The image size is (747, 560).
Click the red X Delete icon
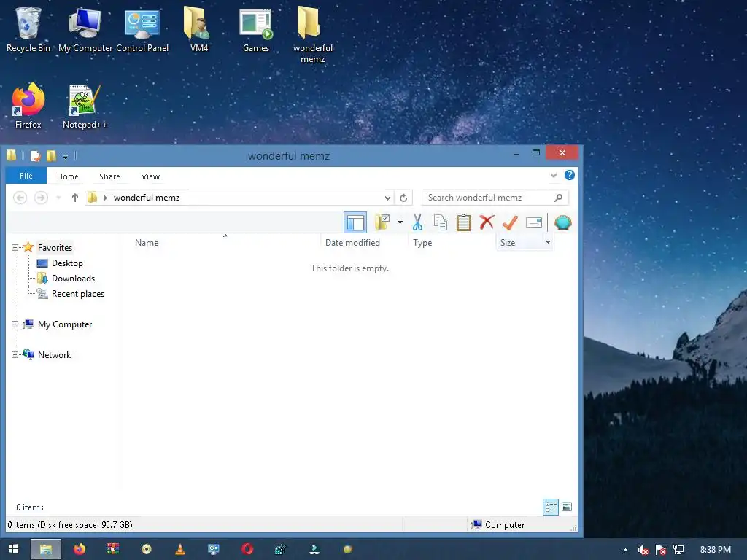[x=487, y=222]
